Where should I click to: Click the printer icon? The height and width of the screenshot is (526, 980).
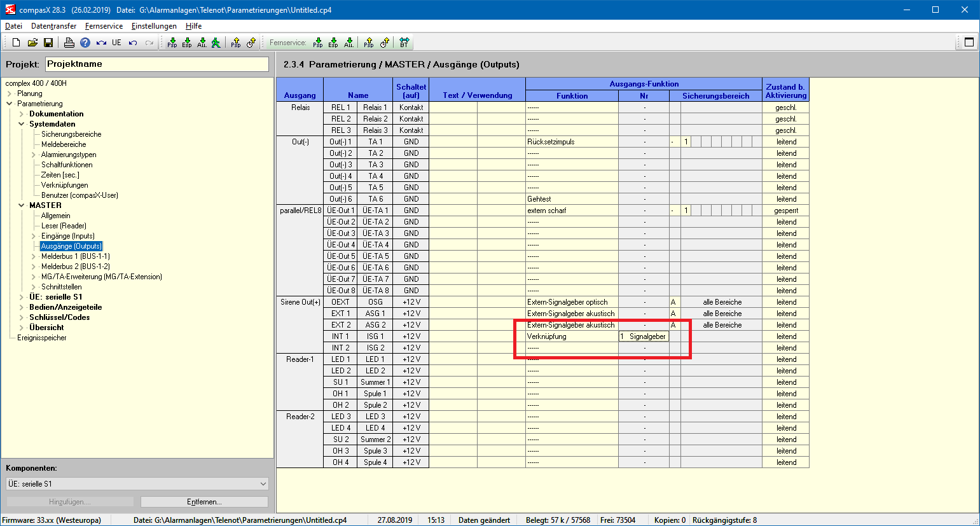click(69, 43)
